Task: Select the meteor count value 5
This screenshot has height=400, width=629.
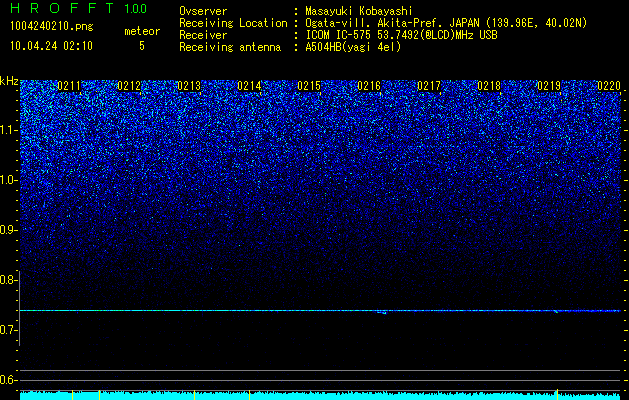Action: [x=142, y=46]
